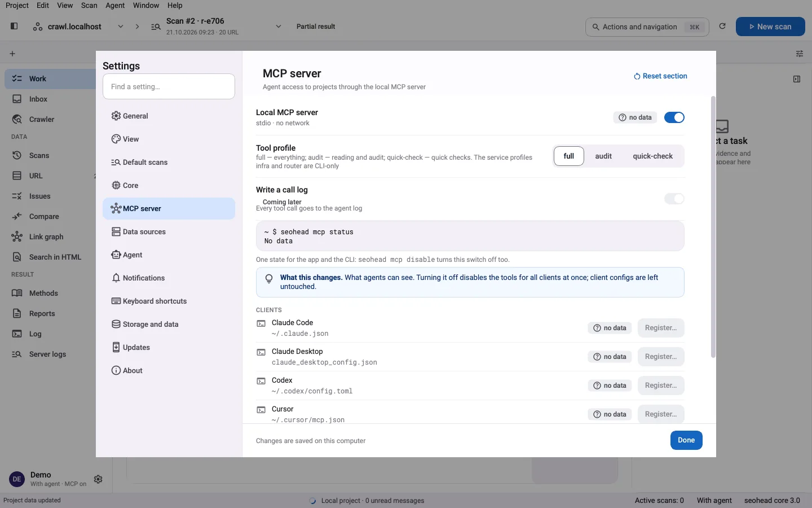Open the View settings section
Screen dimensions: 812x508
(169, 139)
